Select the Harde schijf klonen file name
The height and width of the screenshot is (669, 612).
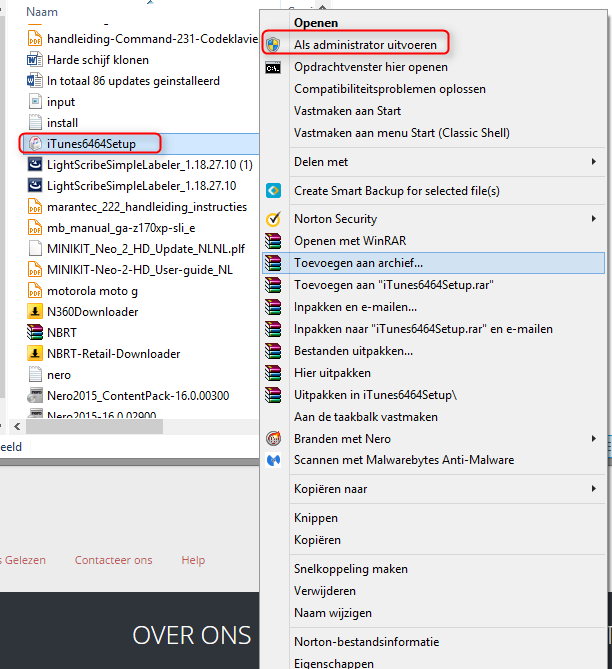coord(98,60)
